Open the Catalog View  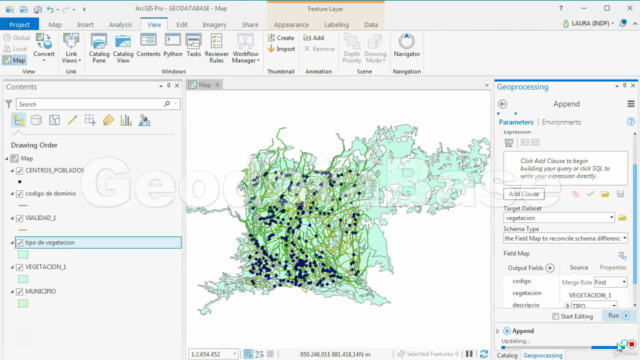123,48
